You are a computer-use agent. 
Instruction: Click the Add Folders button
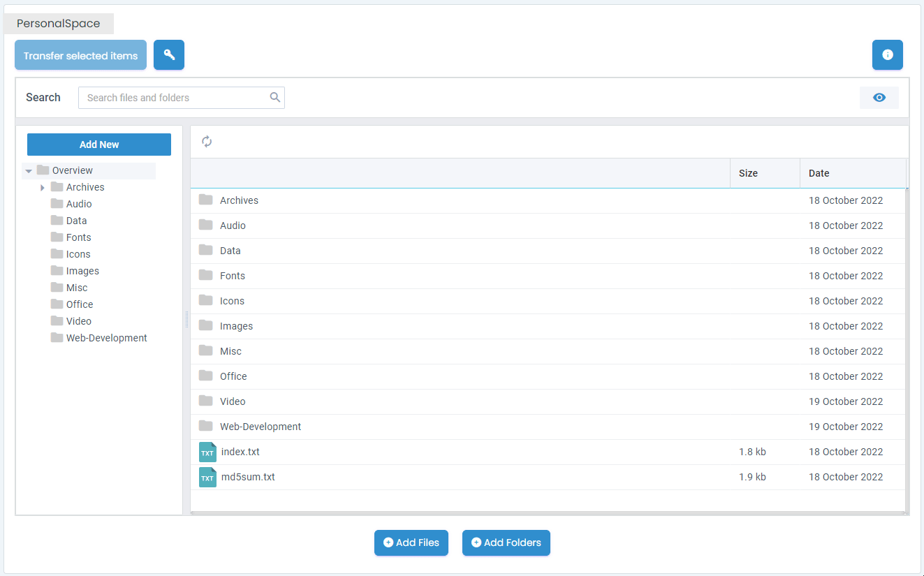pyautogui.click(x=506, y=542)
